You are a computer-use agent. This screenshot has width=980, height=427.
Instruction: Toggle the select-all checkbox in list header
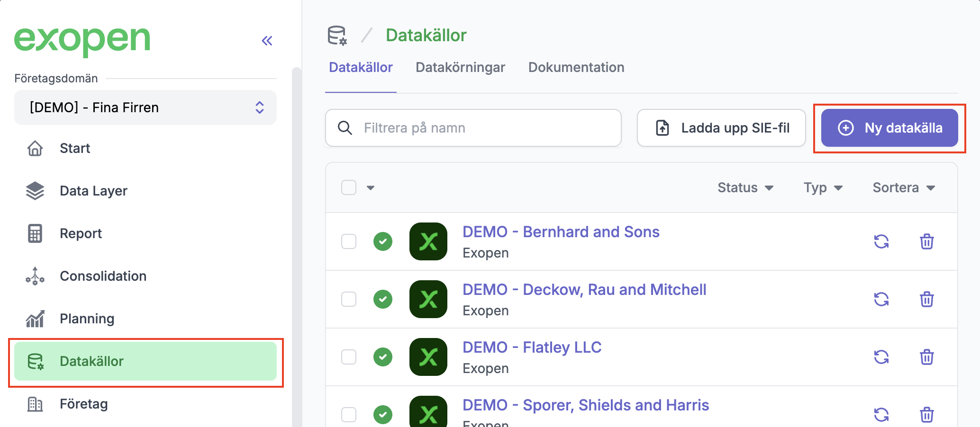(x=349, y=187)
